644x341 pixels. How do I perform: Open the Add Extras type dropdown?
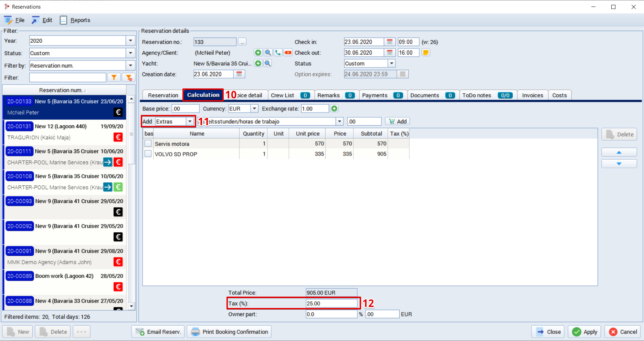tap(190, 121)
